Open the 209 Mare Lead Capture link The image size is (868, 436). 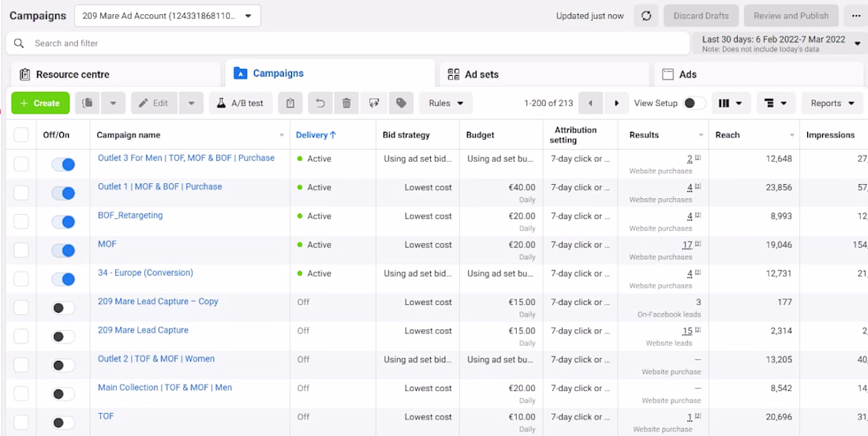click(x=143, y=330)
